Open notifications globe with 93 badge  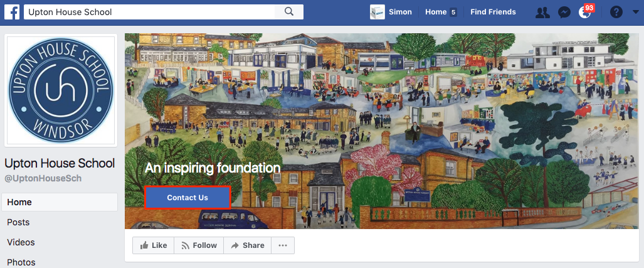585,12
